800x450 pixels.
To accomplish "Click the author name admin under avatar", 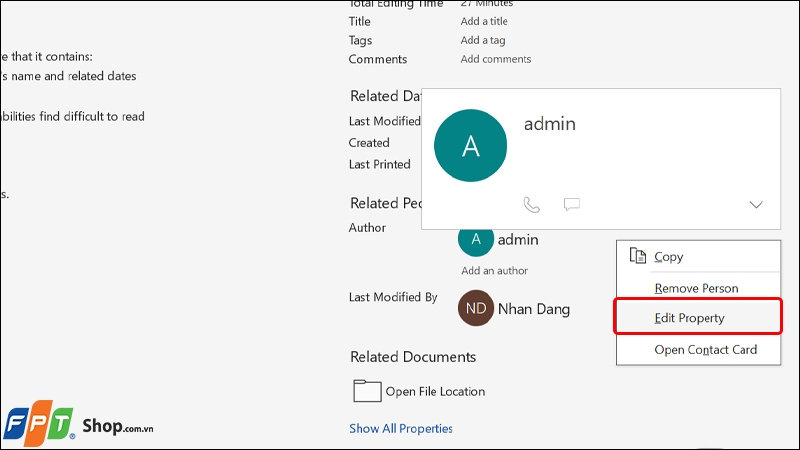I will (x=518, y=240).
